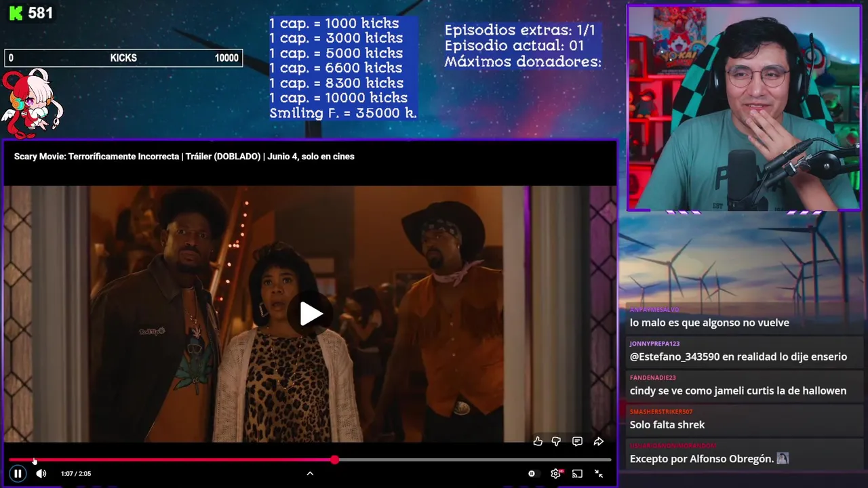Share the video using the arrow icon
Screen dimensions: 868x488
tap(599, 441)
